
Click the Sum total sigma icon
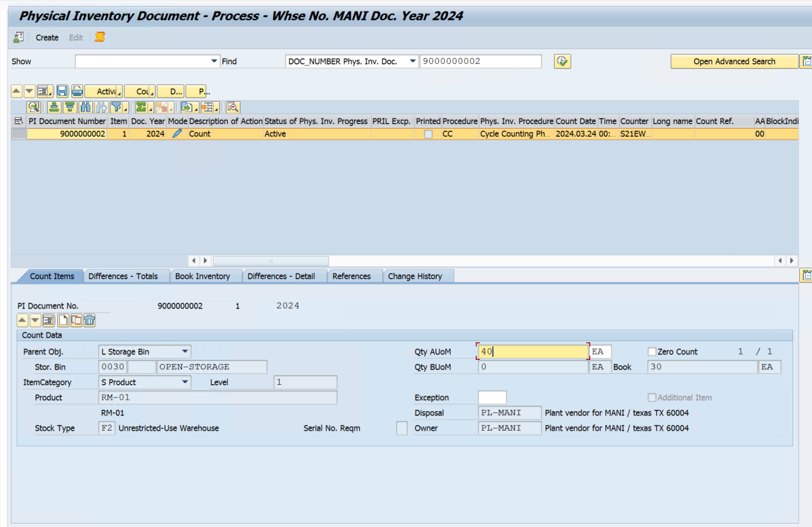[x=141, y=107]
